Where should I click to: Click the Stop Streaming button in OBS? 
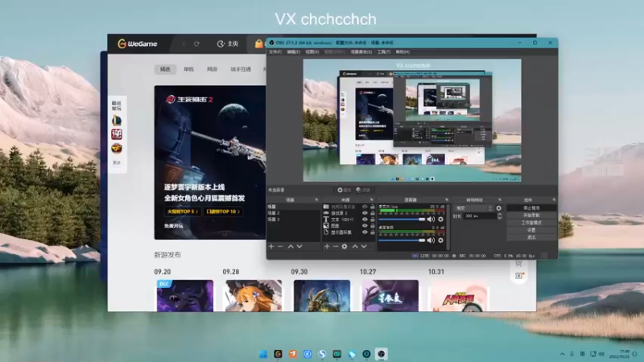pos(531,208)
